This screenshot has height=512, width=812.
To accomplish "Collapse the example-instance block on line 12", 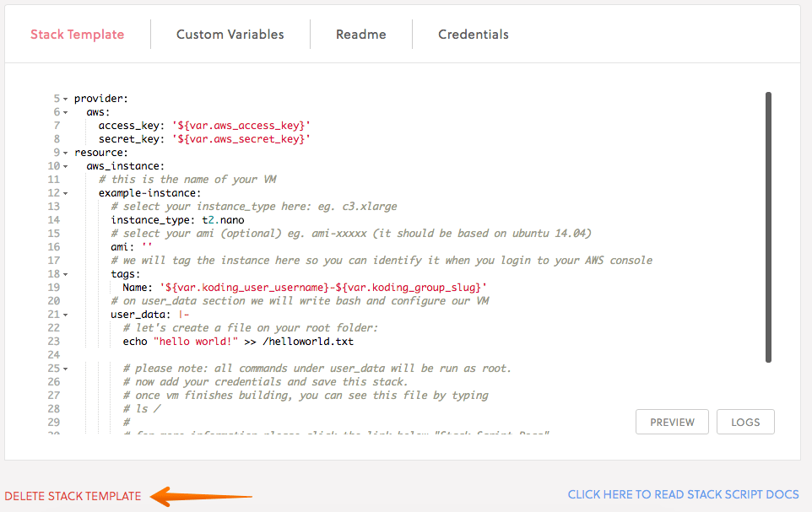I will pyautogui.click(x=65, y=193).
